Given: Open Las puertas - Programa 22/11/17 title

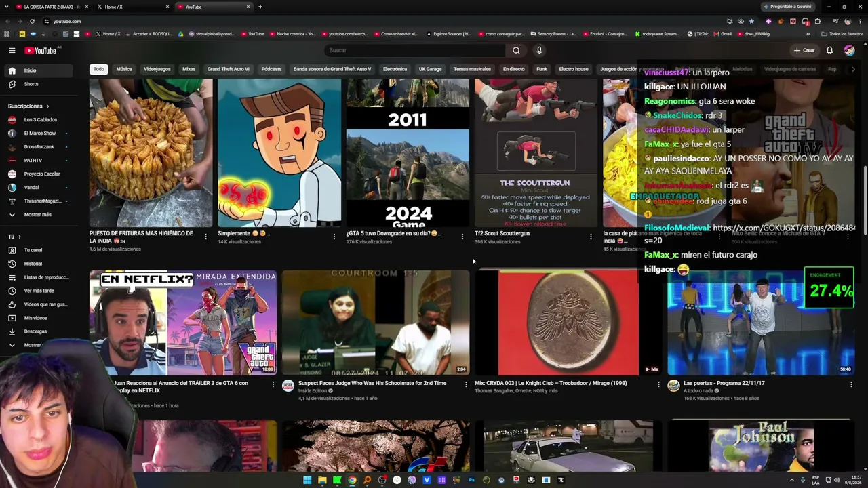Looking at the screenshot, I should point(724,383).
